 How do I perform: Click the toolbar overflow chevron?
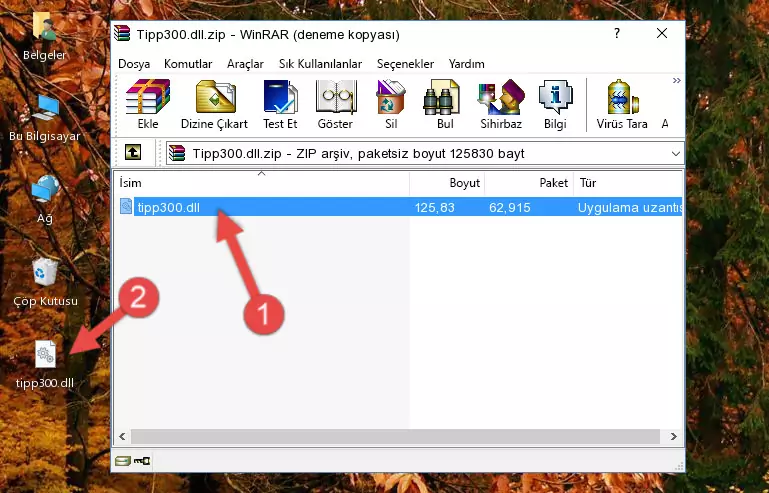pos(676,81)
